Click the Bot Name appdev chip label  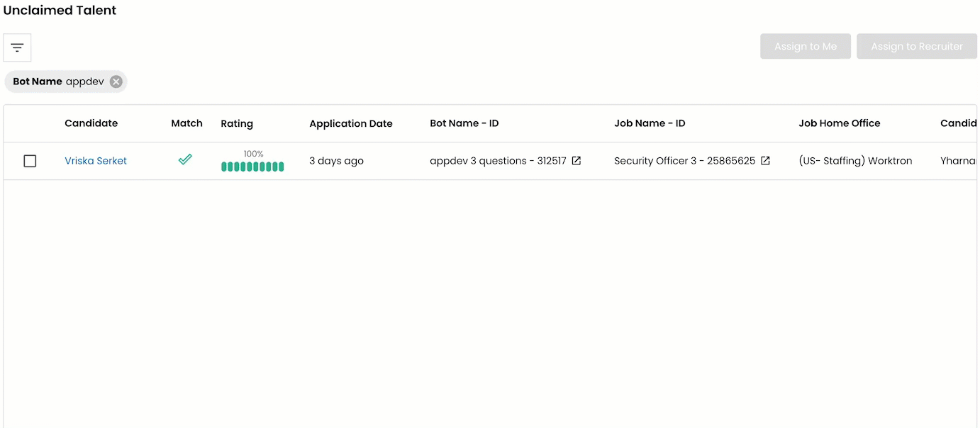pos(58,81)
